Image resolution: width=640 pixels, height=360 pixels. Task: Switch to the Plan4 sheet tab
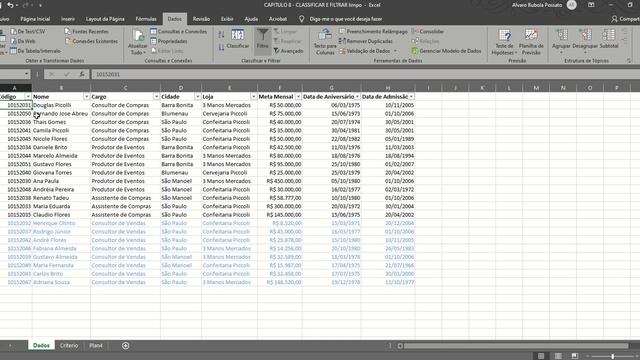click(96, 346)
